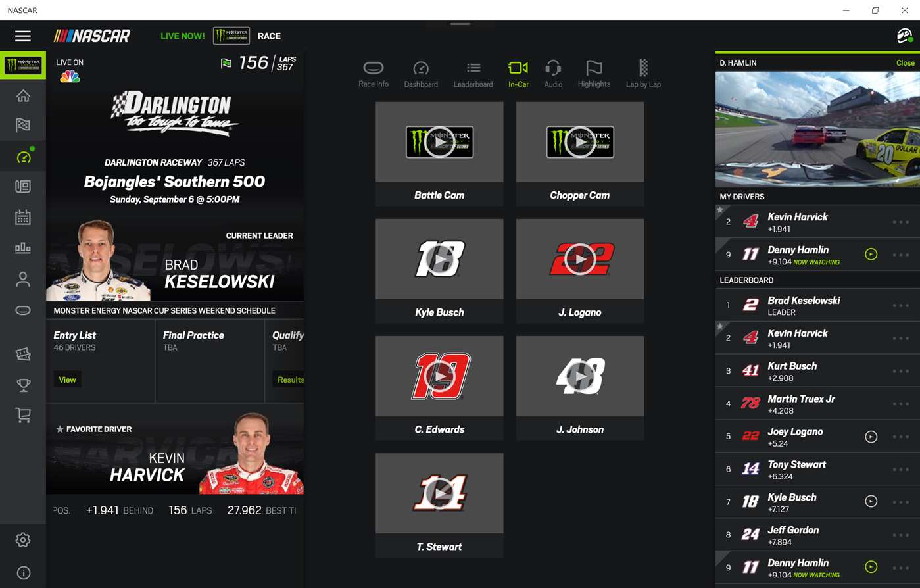Open the Lap by Lap tab
The image size is (920, 588).
coord(643,74)
